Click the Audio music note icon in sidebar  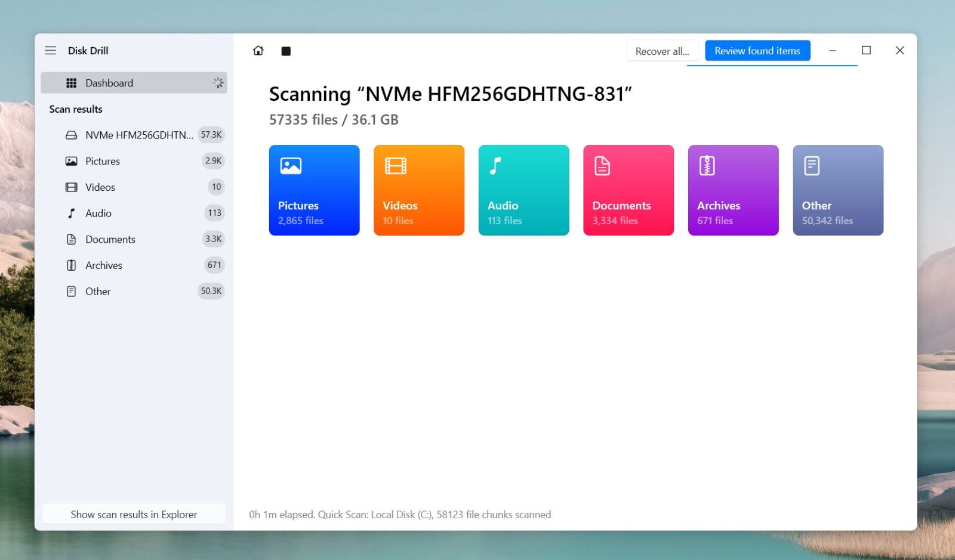(x=71, y=213)
